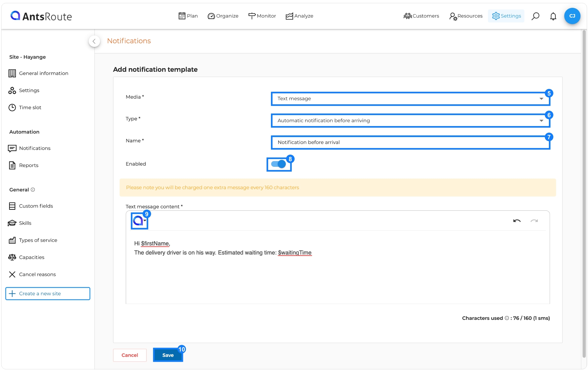Open Notifications message icon in sidebar
Image resolution: width=588 pixels, height=372 pixels.
12,148
